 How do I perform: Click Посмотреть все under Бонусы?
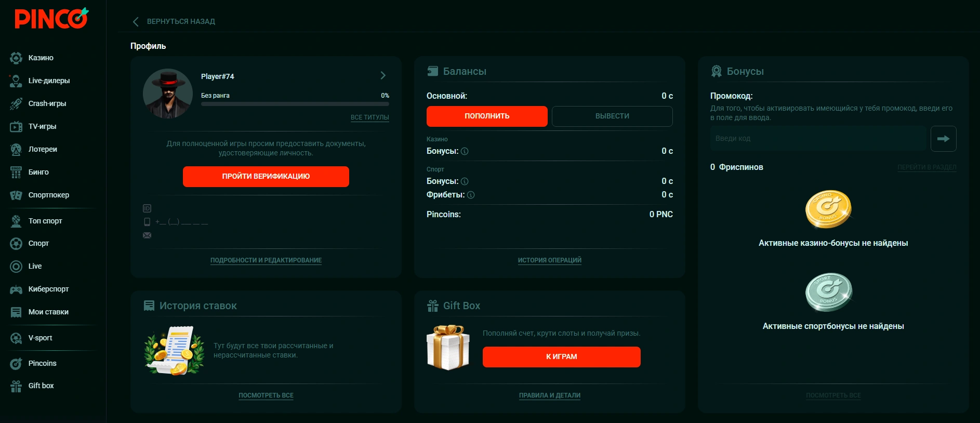click(x=833, y=395)
